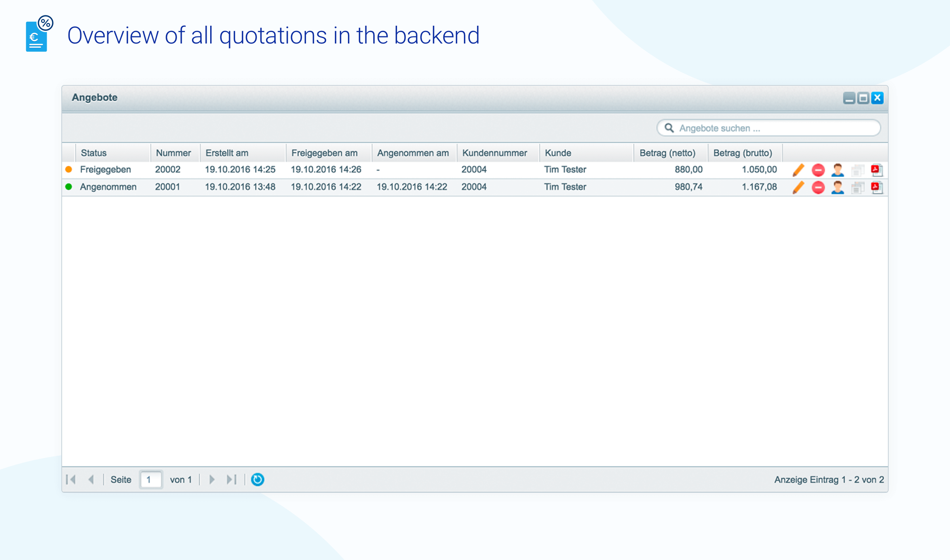Go to previous page of the list
This screenshot has width=950, height=560.
[x=91, y=480]
